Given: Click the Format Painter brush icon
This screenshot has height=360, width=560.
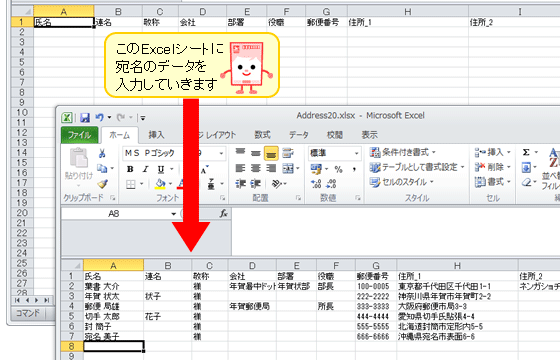Looking at the screenshot, I should (103, 184).
